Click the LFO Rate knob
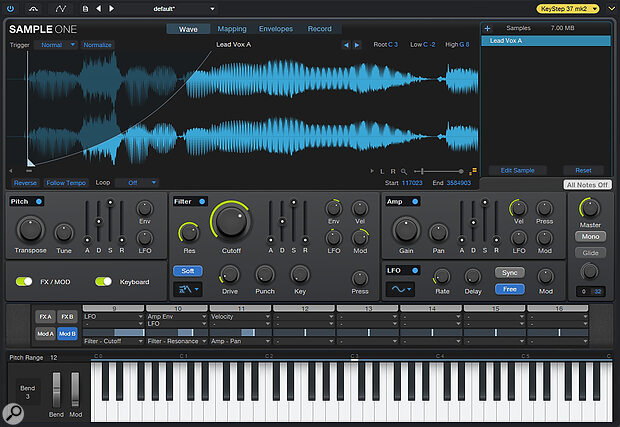The image size is (620, 427). coord(442,276)
